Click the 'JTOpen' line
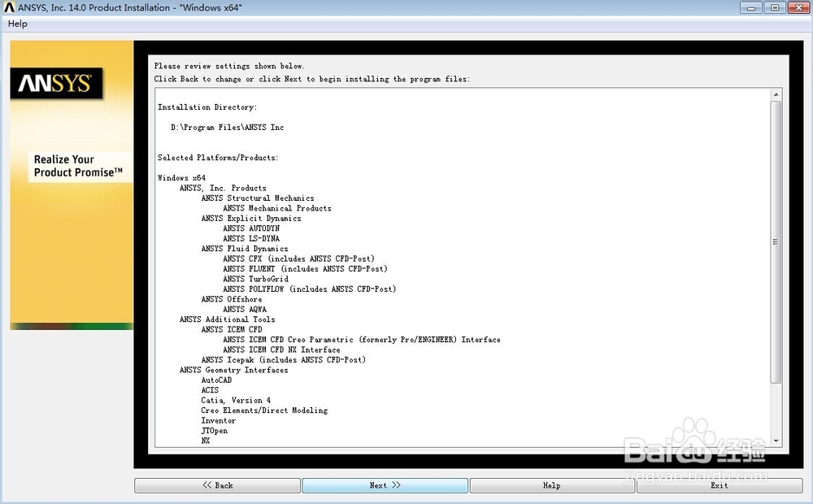Viewport: 813px width, 504px height. pyautogui.click(x=214, y=431)
